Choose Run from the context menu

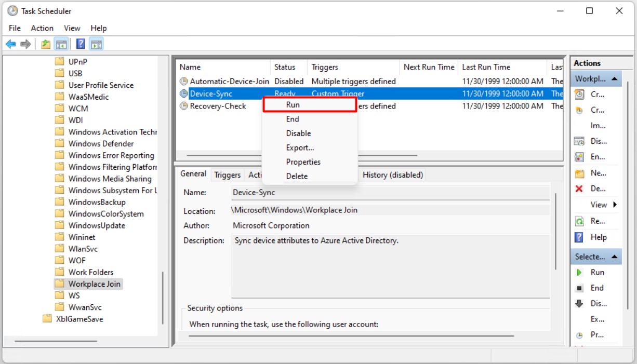coord(310,104)
